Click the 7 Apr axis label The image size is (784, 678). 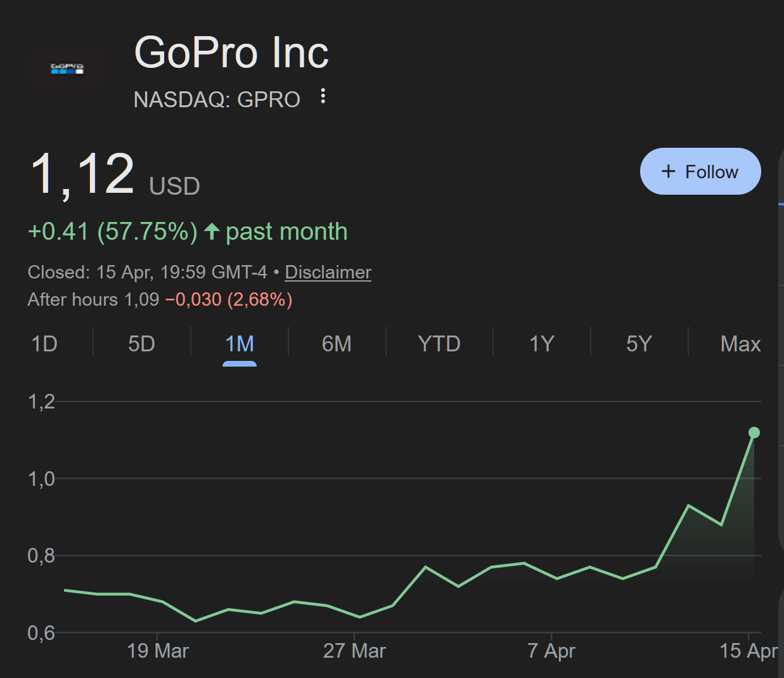point(551,651)
